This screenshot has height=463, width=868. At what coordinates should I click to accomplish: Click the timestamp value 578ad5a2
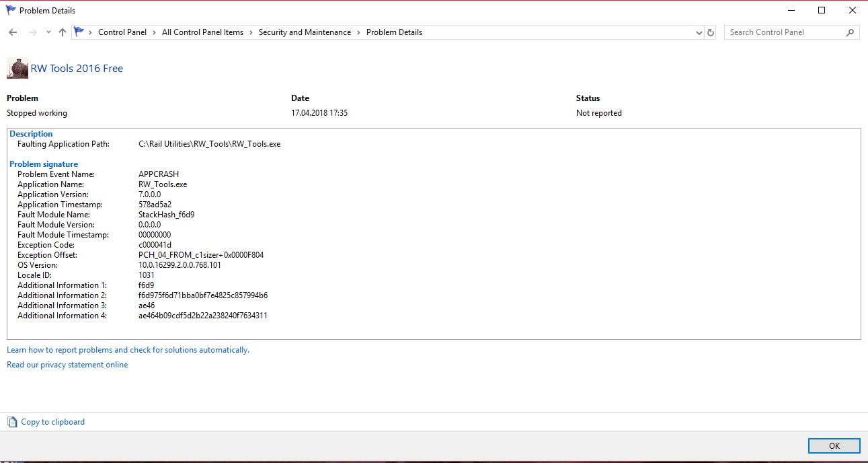click(x=155, y=205)
